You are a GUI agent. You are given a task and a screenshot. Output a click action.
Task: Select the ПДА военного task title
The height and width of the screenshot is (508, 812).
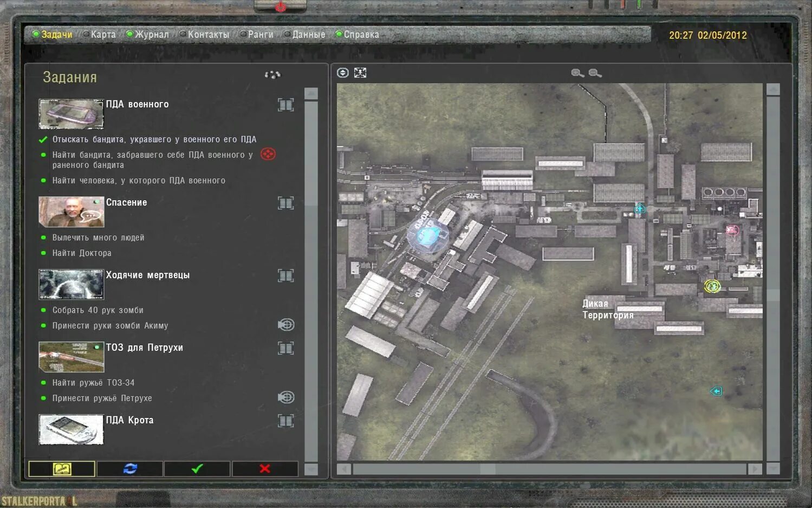(x=138, y=104)
